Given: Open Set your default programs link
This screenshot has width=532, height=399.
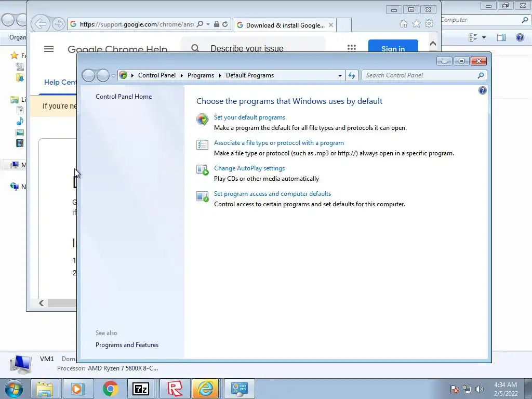Looking at the screenshot, I should 249,117.
